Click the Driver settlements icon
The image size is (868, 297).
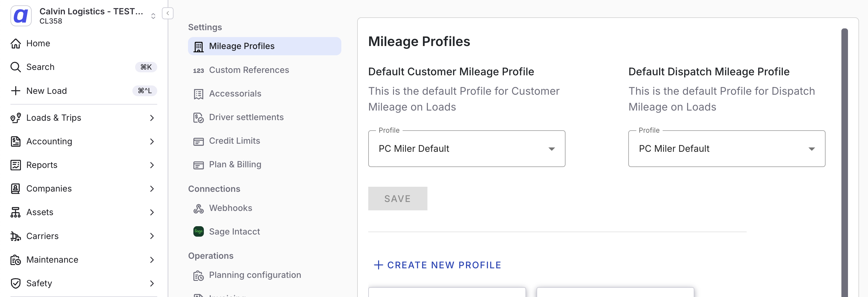pyautogui.click(x=198, y=117)
